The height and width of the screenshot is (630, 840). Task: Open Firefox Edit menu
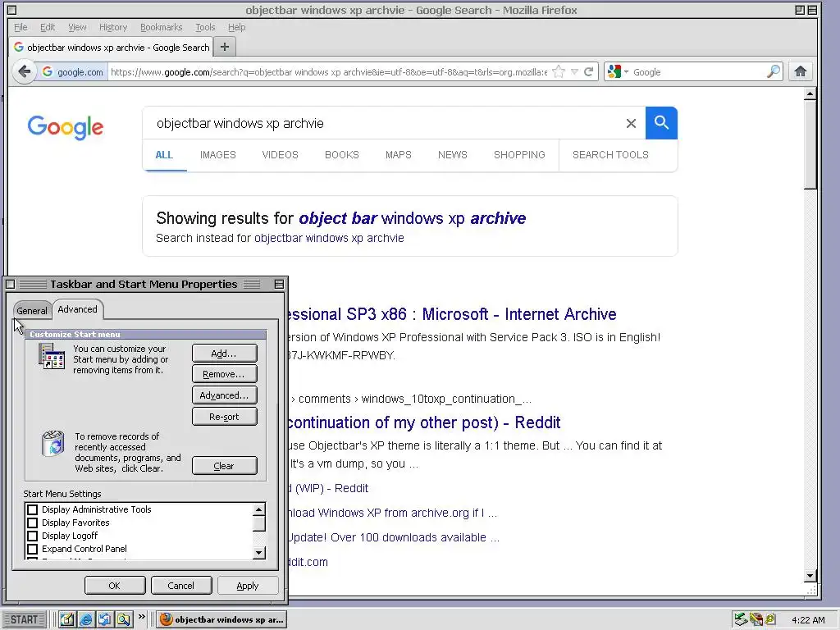point(48,27)
